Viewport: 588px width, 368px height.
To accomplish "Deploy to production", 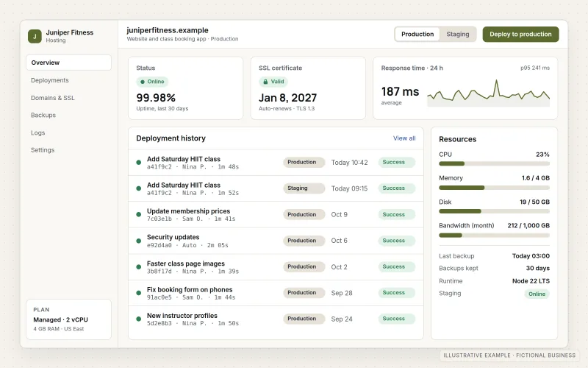I will pos(520,34).
